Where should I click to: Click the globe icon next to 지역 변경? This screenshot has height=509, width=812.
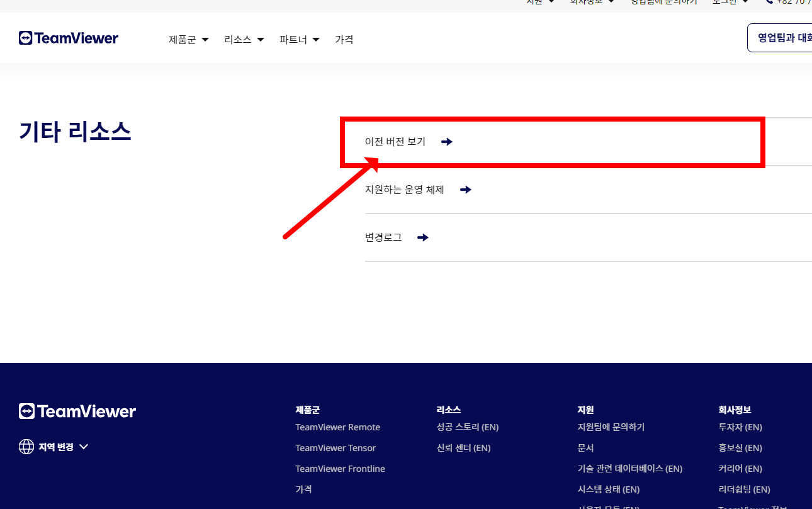(26, 446)
